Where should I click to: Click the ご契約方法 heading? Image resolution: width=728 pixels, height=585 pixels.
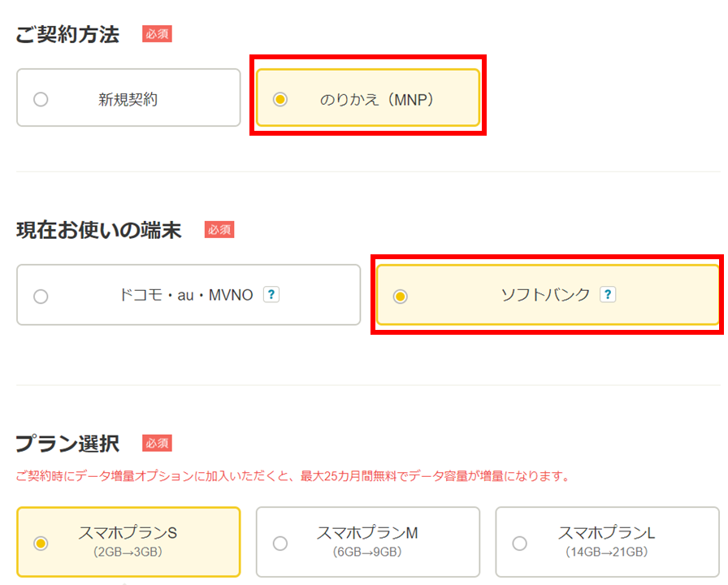click(67, 34)
